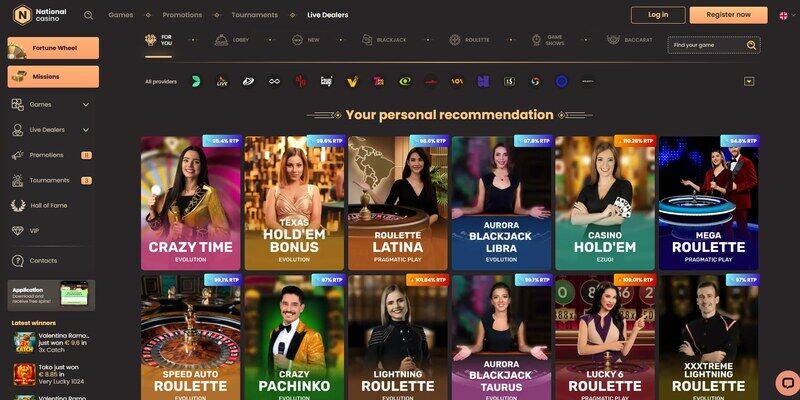Open the Promotions top navigation item

[x=182, y=15]
